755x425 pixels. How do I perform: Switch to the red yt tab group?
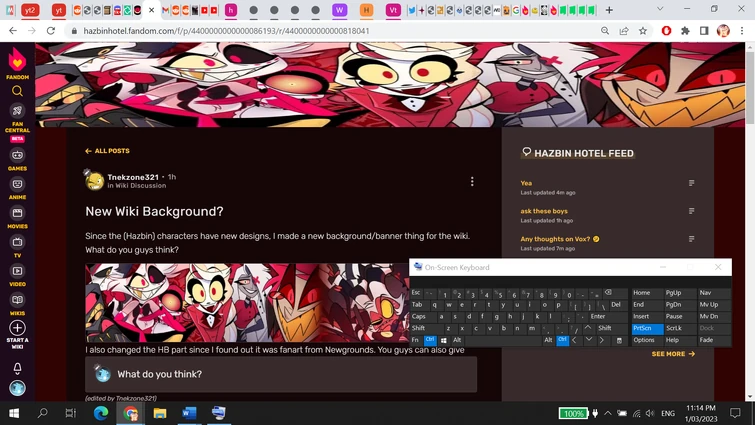tap(59, 10)
